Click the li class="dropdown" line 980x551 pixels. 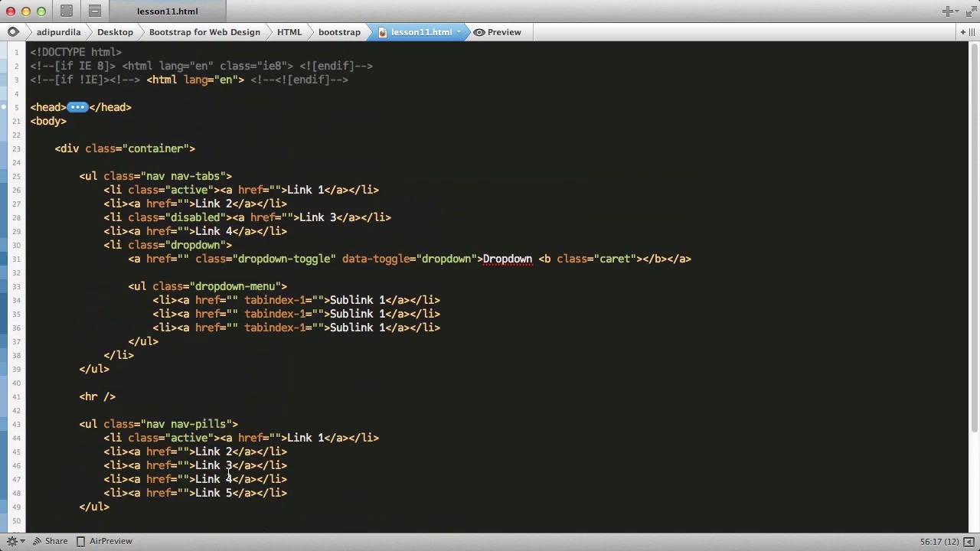[x=168, y=245]
